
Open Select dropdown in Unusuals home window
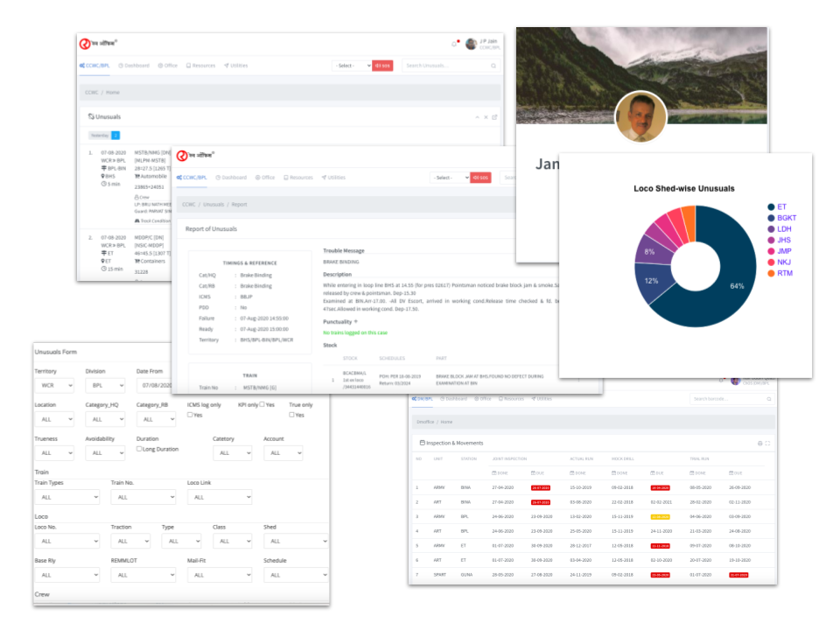pyautogui.click(x=352, y=66)
